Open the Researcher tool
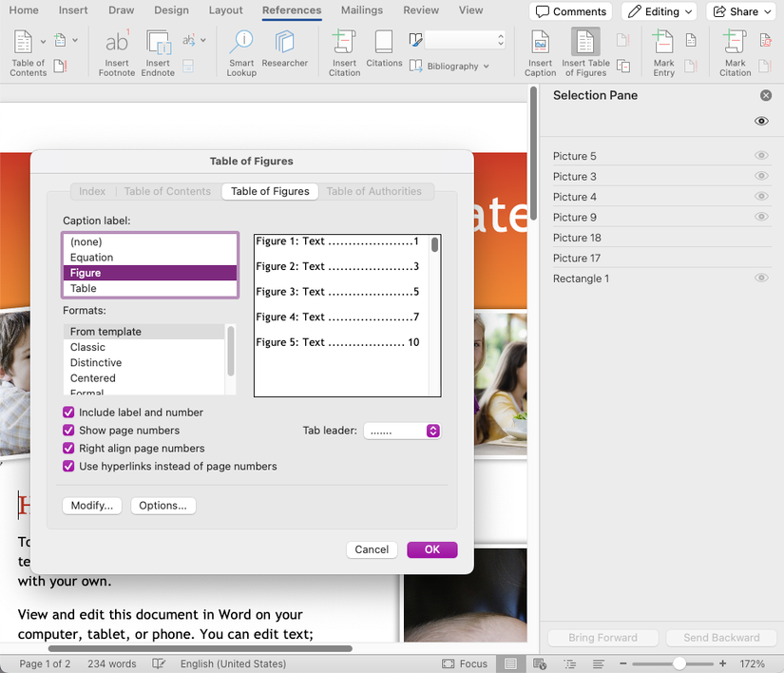 pyautogui.click(x=285, y=43)
